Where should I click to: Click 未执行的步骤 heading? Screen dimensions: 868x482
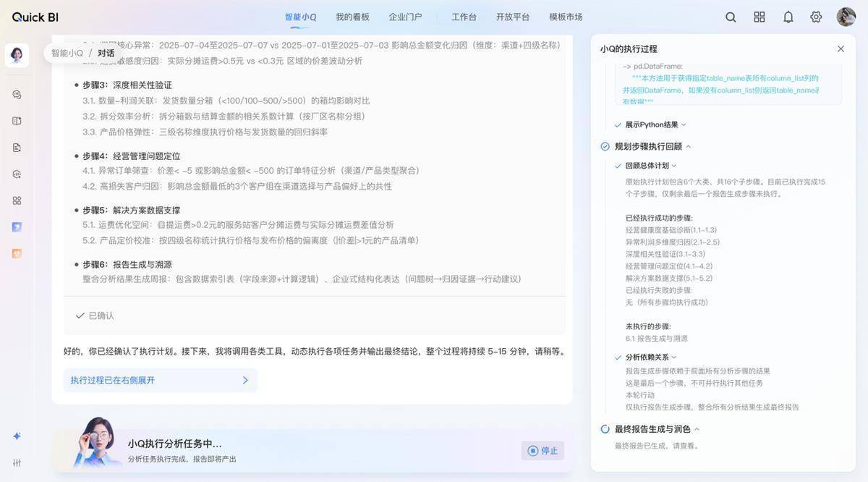pyautogui.click(x=648, y=326)
